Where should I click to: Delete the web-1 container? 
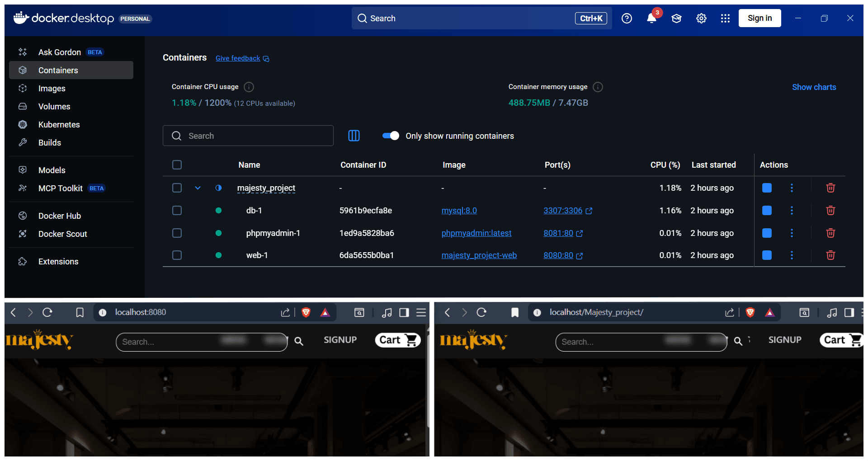[830, 255]
